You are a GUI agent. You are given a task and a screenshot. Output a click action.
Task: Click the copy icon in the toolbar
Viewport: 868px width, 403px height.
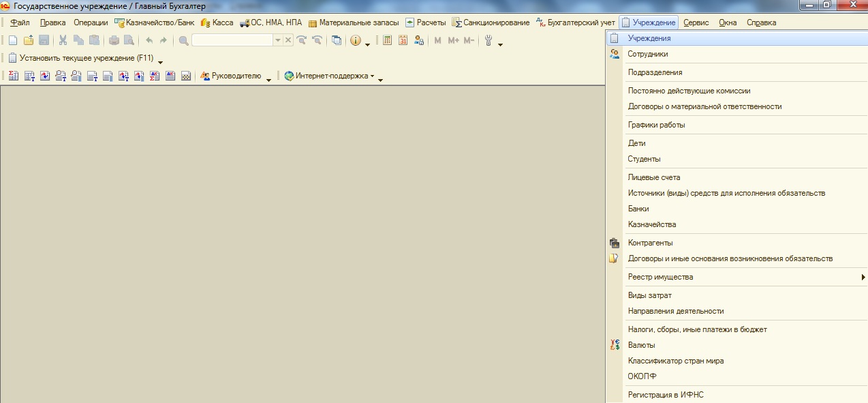pyautogui.click(x=79, y=40)
